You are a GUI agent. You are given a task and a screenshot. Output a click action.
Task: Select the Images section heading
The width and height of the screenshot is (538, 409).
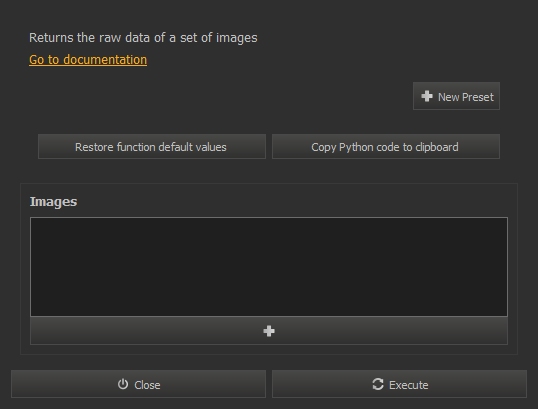coord(53,202)
